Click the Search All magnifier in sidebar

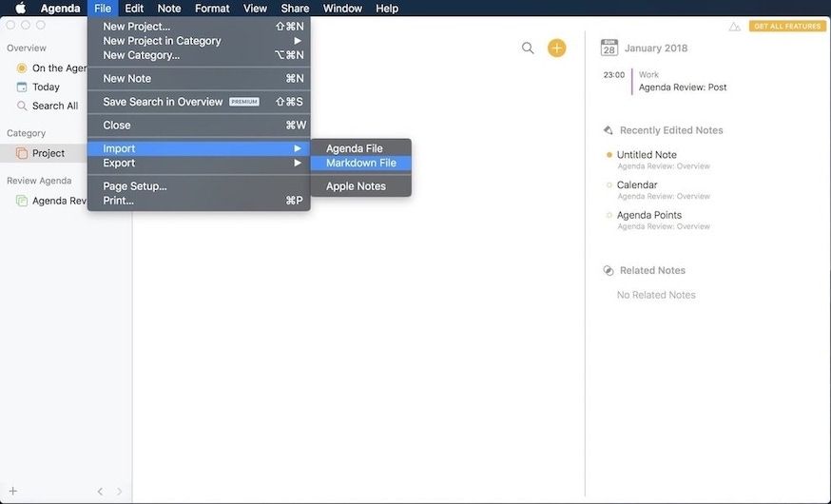pos(22,106)
